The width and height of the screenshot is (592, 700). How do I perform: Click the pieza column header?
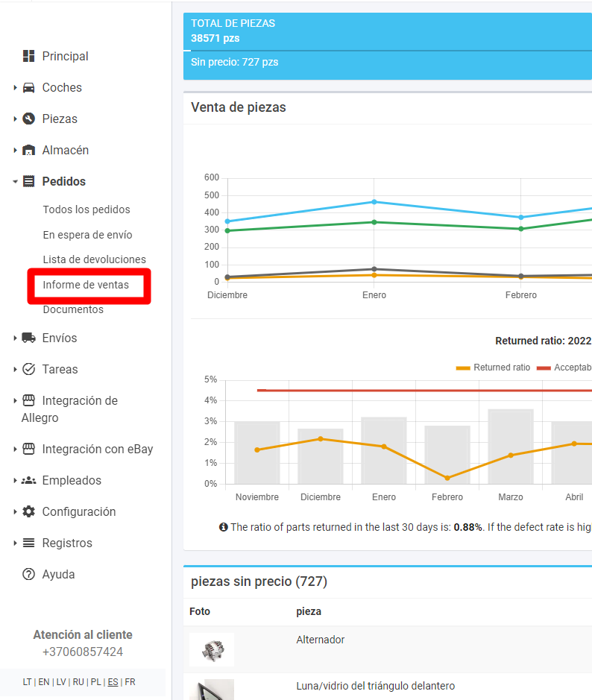tap(309, 611)
